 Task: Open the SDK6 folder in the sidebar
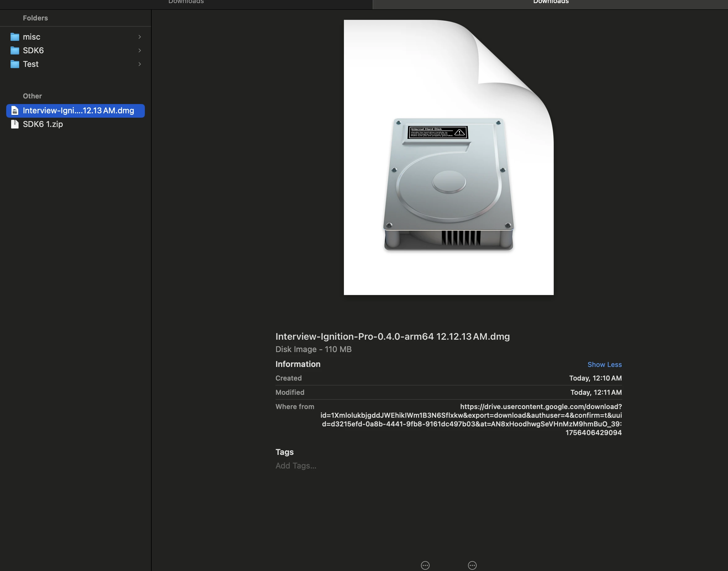tap(33, 50)
